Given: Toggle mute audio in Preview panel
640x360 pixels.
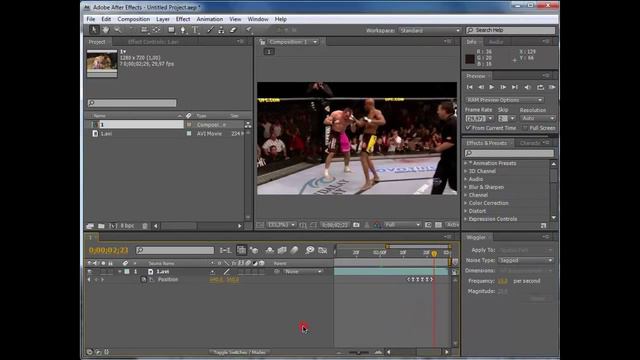Looking at the screenshot, I should (x=527, y=87).
